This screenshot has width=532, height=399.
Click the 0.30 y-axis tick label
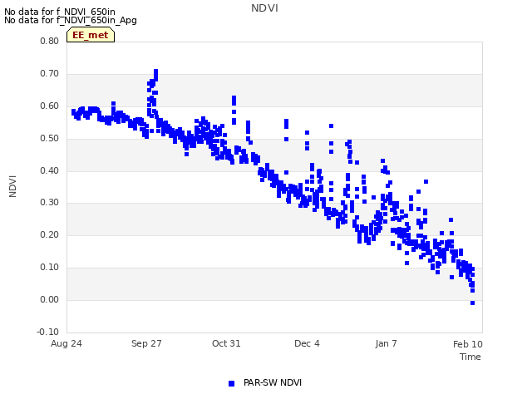pyautogui.click(x=50, y=203)
